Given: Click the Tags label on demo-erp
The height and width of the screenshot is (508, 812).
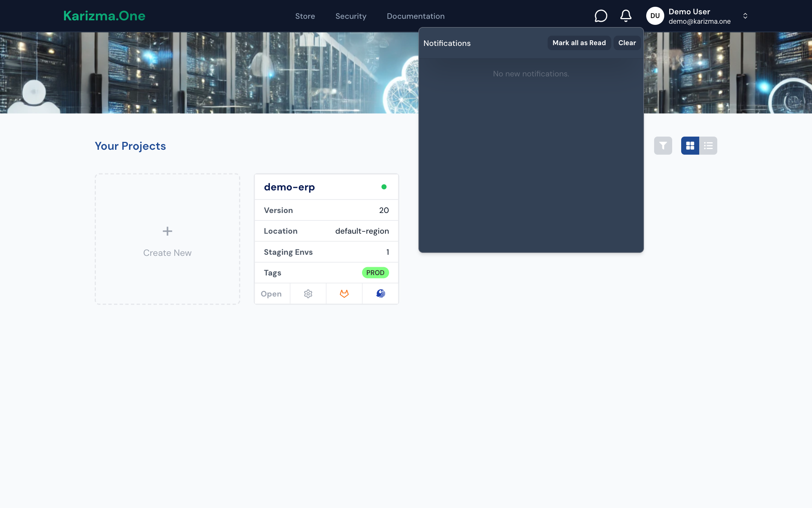Looking at the screenshot, I should tap(273, 273).
